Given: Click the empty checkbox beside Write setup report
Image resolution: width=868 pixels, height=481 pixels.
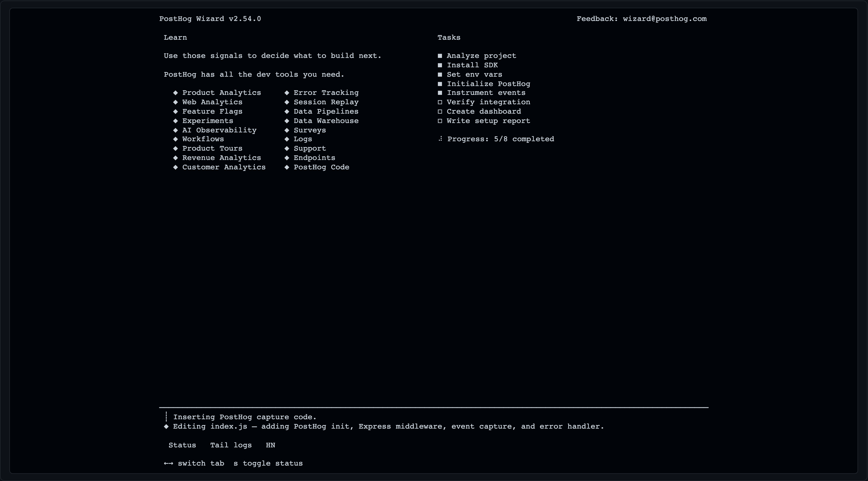Looking at the screenshot, I should pyautogui.click(x=440, y=121).
